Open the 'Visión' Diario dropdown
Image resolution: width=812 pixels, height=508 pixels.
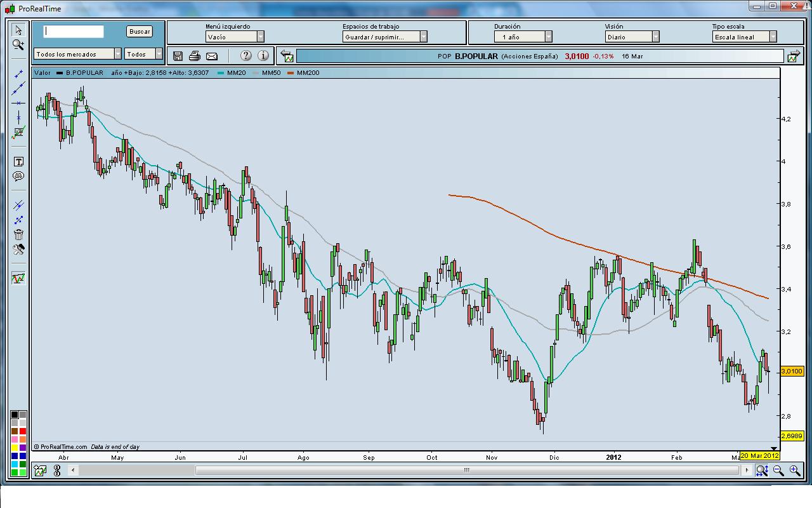tap(632, 37)
